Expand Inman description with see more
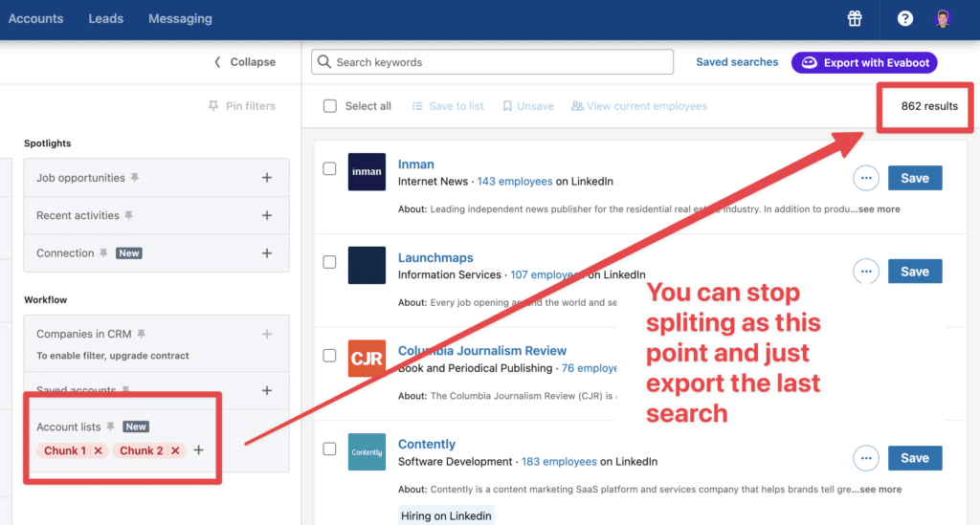The height and width of the screenshot is (525, 980). coord(879,209)
